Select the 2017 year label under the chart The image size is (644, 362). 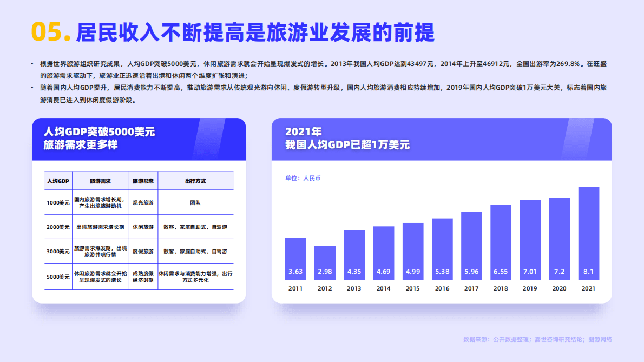[x=471, y=289]
